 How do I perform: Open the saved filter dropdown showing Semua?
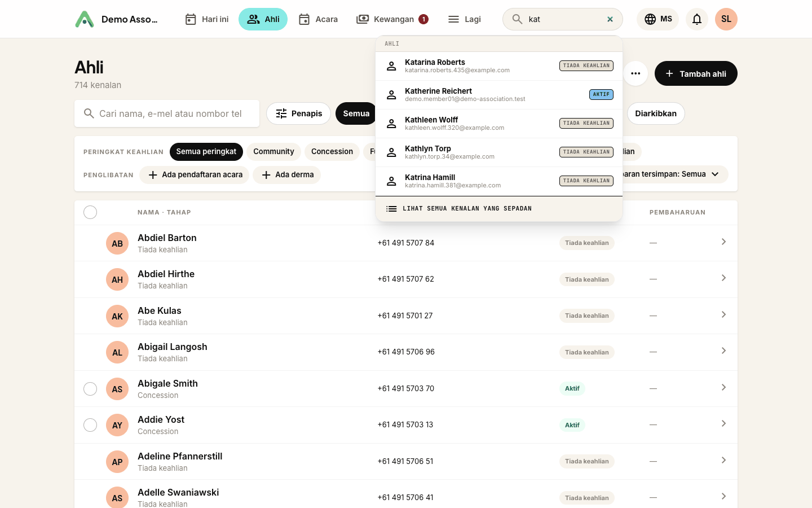pyautogui.click(x=674, y=174)
